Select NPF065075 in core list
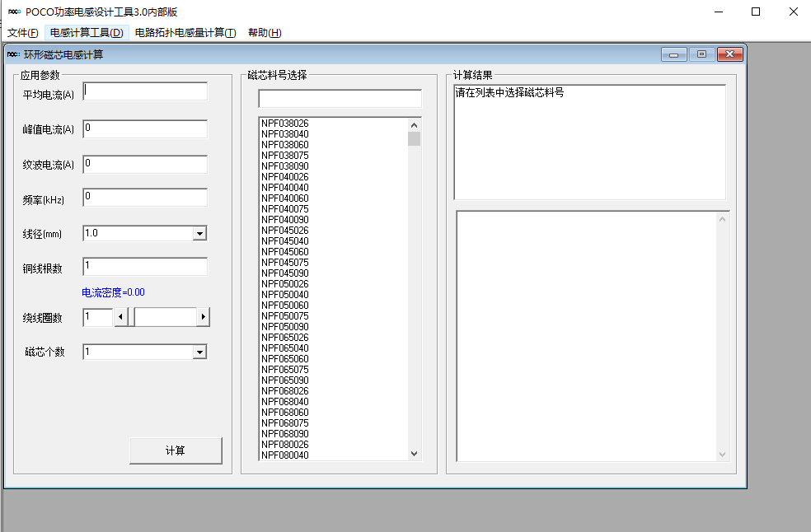The width and height of the screenshot is (811, 532). [334, 369]
